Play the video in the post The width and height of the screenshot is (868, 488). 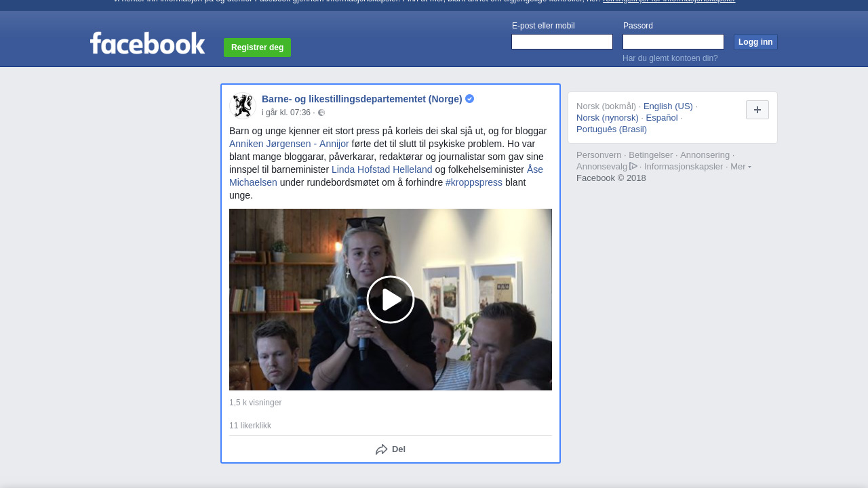[391, 300]
